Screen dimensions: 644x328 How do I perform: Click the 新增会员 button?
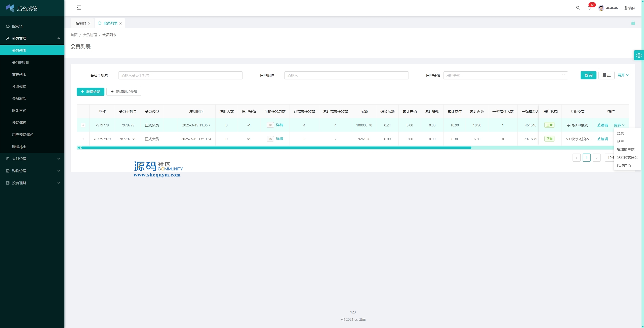pos(90,92)
